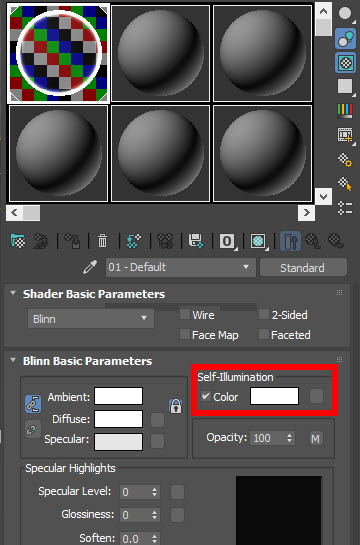This screenshot has height=545, width=360.
Task: Toggle the Diffuse-Specular color lock icon
Action: point(33,429)
